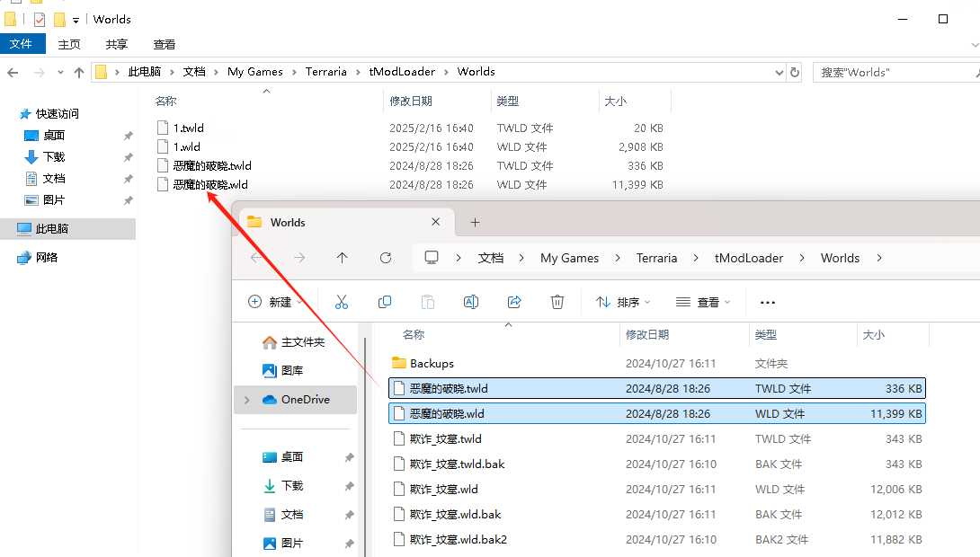
Task: Expand the ribbon in the rear window
Action: 975,45
